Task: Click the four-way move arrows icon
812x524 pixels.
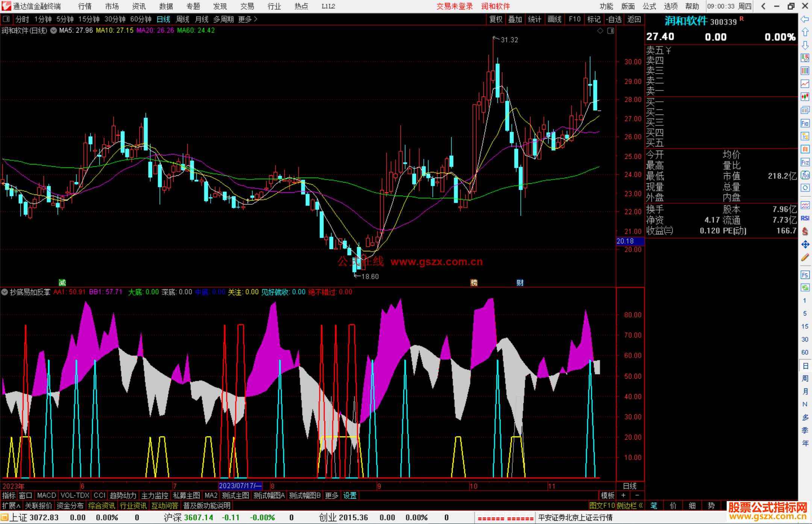Action: (x=805, y=245)
